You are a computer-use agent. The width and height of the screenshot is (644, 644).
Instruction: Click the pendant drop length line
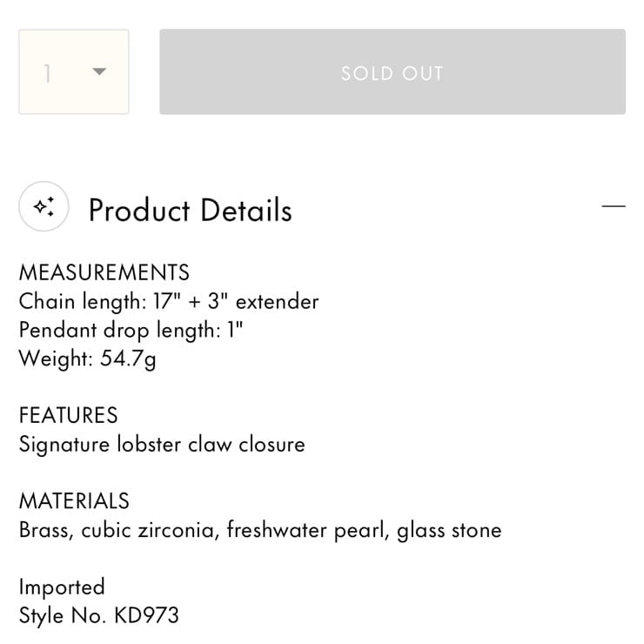click(131, 330)
